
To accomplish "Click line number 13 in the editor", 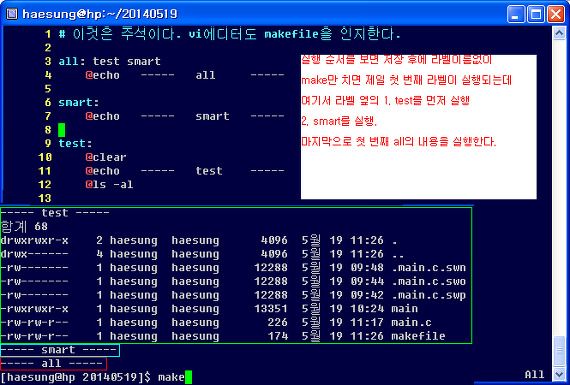I will click(44, 198).
